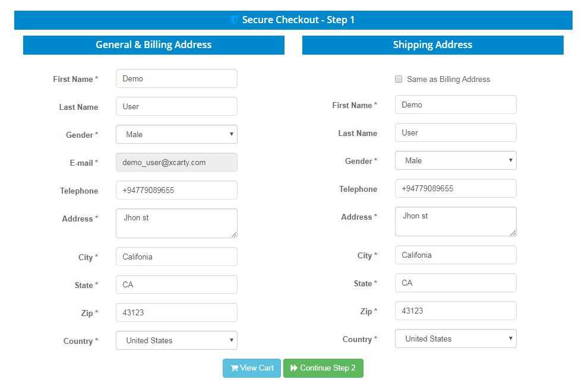Click the cart icon on View Cart
Viewport: 588px width, 389px height.
click(235, 368)
